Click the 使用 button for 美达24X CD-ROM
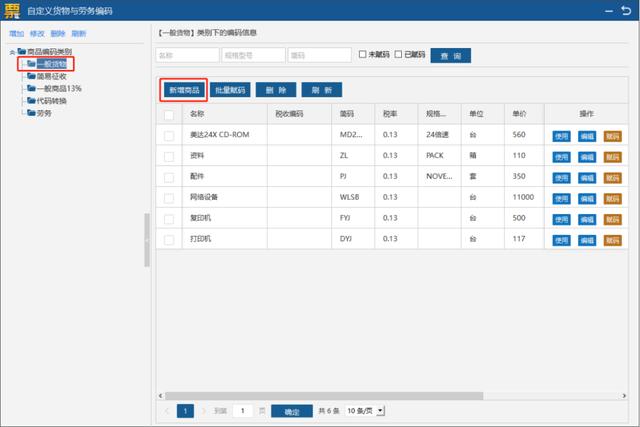The image size is (640, 427). [562, 135]
